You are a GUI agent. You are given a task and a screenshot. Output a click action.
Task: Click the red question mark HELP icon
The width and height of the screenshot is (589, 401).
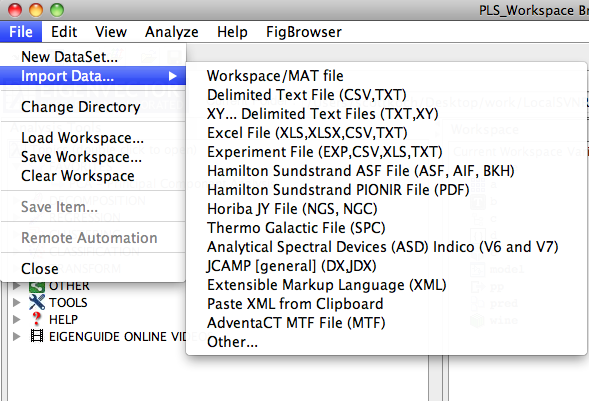coord(37,319)
